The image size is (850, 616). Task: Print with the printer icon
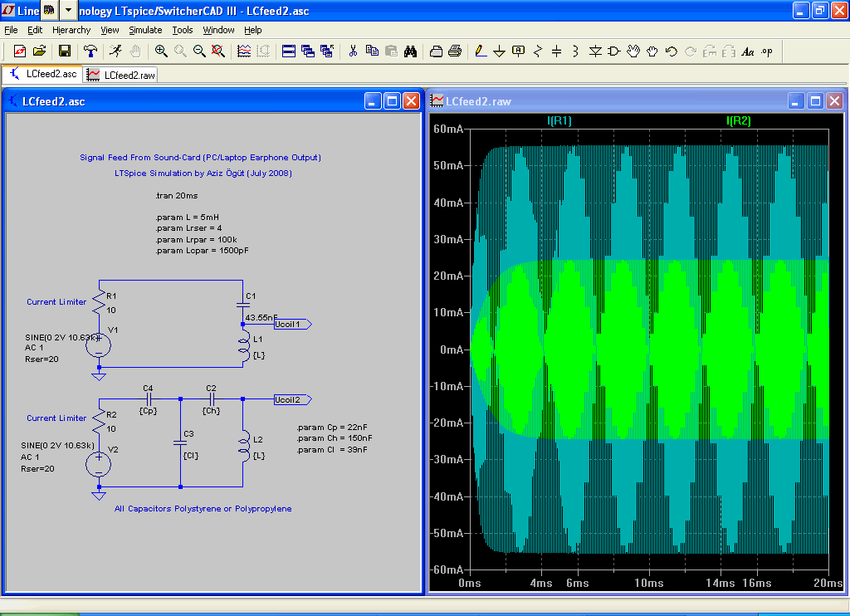click(x=455, y=51)
